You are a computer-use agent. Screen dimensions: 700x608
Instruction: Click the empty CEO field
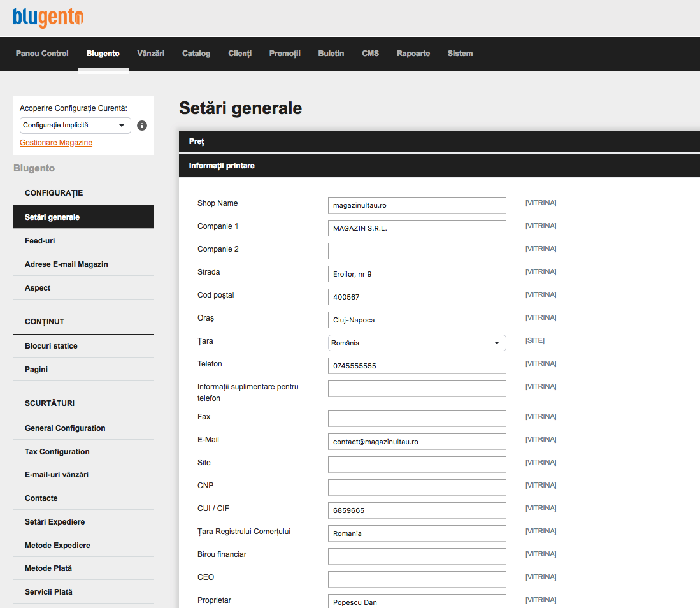point(417,579)
